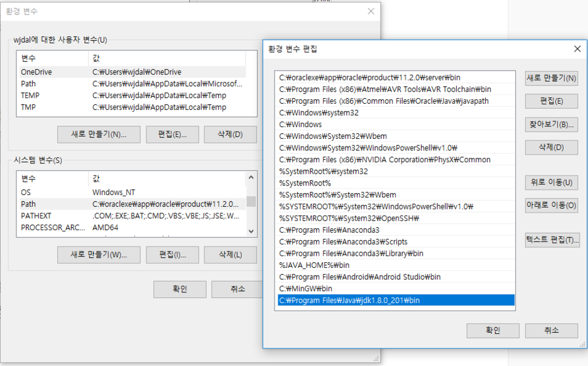Viewport: 588px width, 366px height.
Task: Select the NVIDIA PhysX Common entry
Action: point(396,160)
